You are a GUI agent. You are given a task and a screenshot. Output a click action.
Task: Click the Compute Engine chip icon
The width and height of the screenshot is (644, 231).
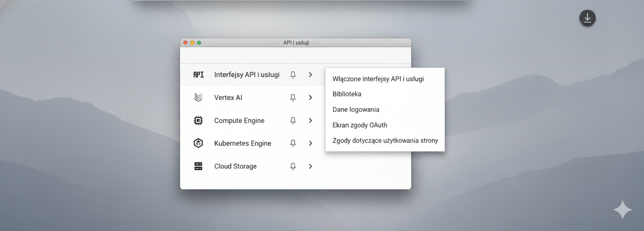tap(198, 120)
